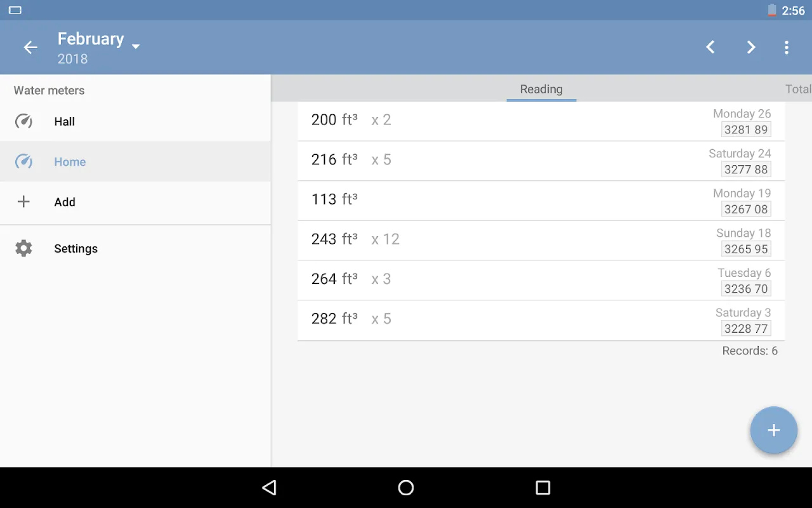The height and width of the screenshot is (508, 812).
Task: Open the 216 ft³ reading record
Action: click(x=541, y=161)
